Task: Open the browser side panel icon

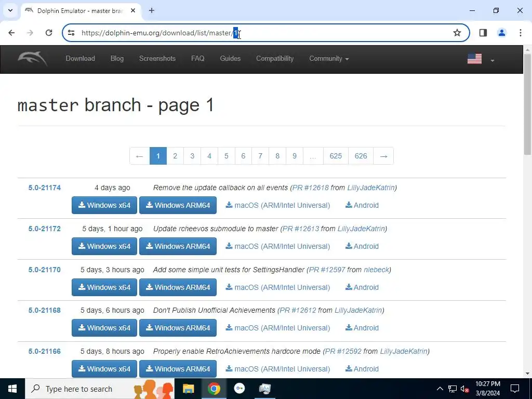Action: [483, 33]
